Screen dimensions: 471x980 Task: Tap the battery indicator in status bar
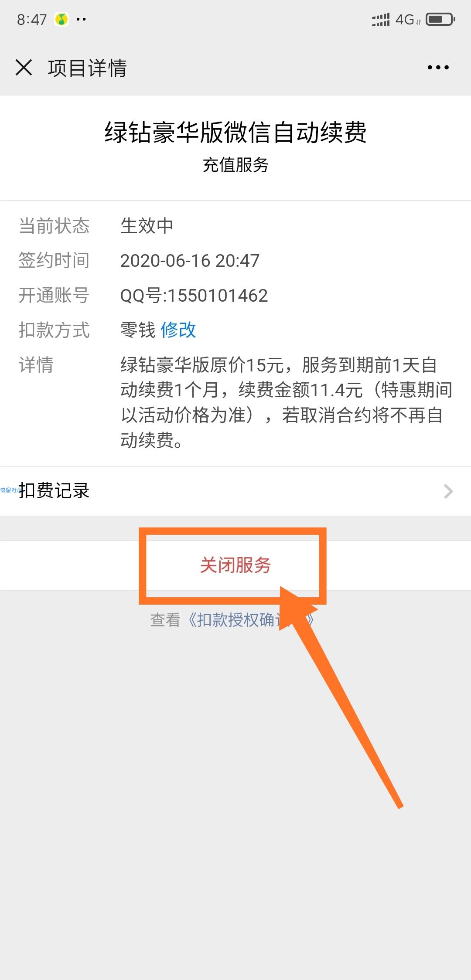(440, 19)
